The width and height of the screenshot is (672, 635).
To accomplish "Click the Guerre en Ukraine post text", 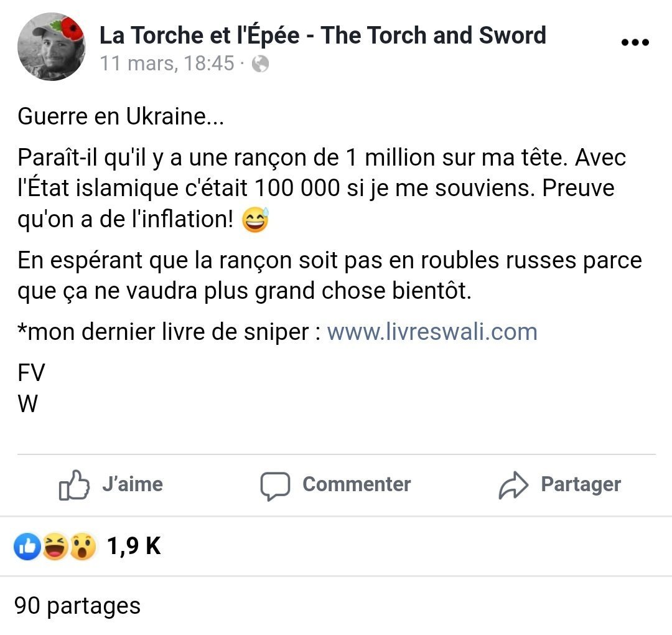I will click(x=121, y=116).
